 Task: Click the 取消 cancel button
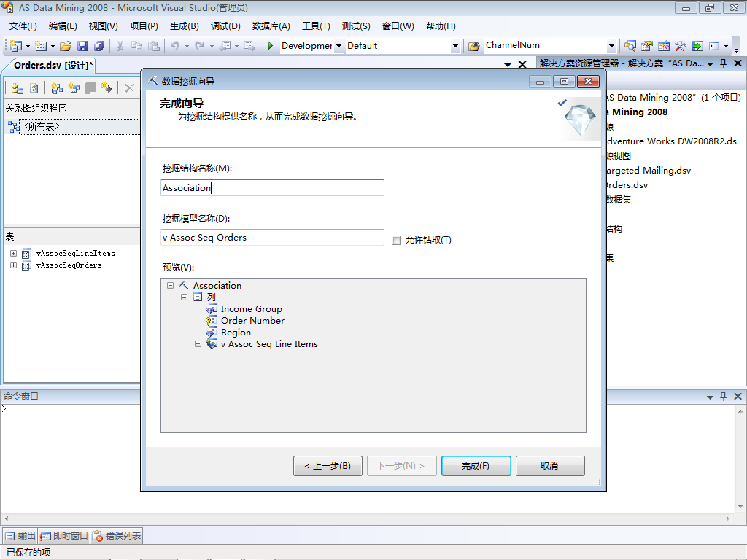click(x=550, y=466)
